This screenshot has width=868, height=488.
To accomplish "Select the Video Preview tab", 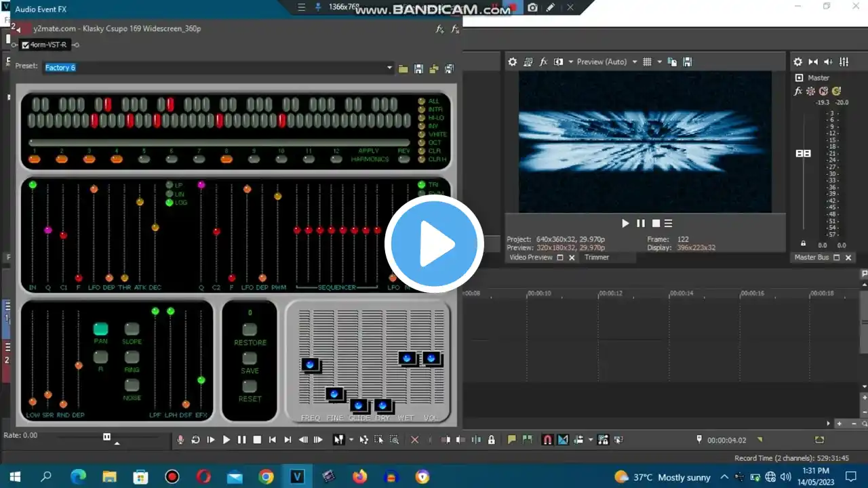I will 531,258.
